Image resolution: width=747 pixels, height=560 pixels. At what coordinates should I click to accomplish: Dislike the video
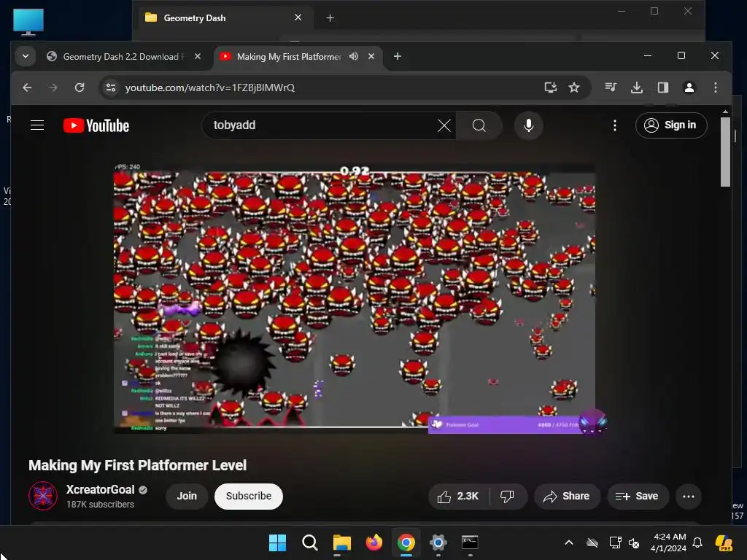coord(508,496)
